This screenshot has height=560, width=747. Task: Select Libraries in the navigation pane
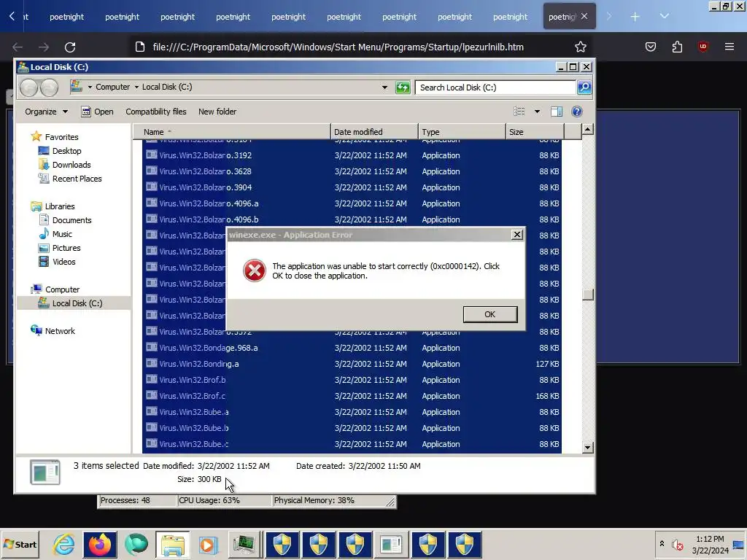point(60,206)
